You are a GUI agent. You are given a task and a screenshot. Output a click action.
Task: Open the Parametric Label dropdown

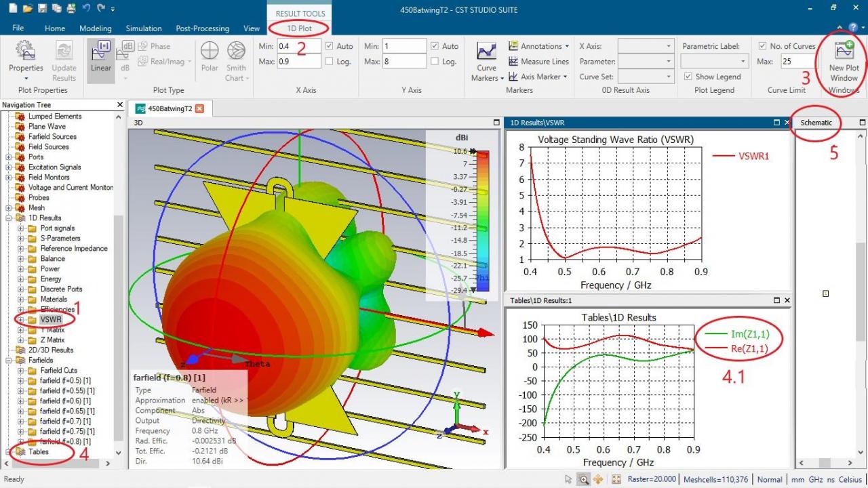[714, 62]
